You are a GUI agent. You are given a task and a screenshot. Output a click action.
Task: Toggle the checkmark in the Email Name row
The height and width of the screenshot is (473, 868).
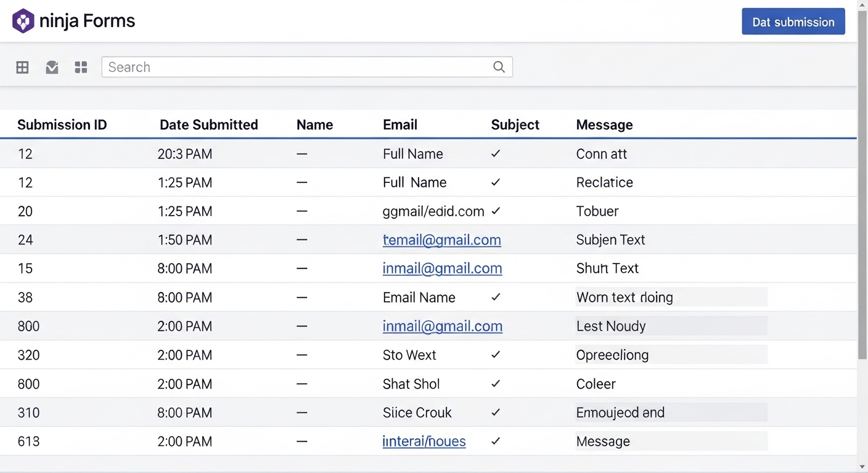(496, 297)
